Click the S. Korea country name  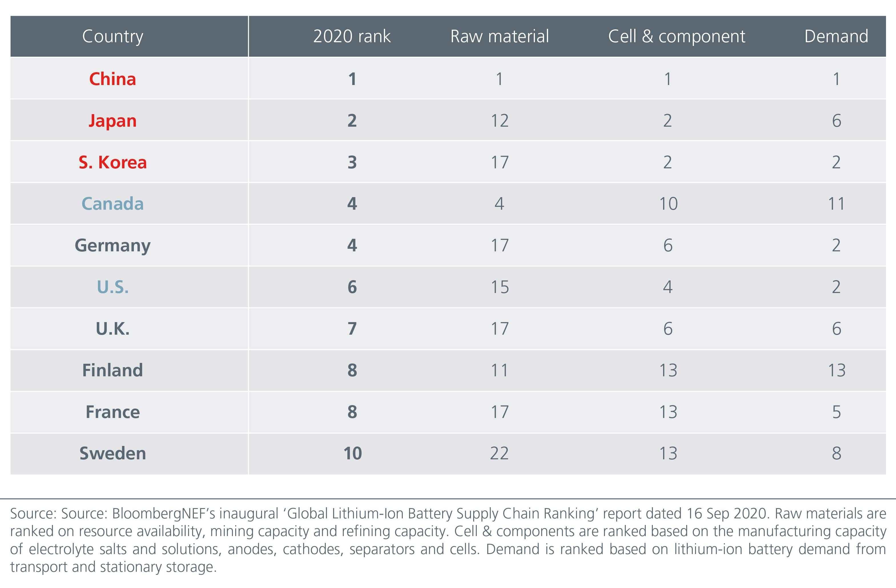pos(112,163)
